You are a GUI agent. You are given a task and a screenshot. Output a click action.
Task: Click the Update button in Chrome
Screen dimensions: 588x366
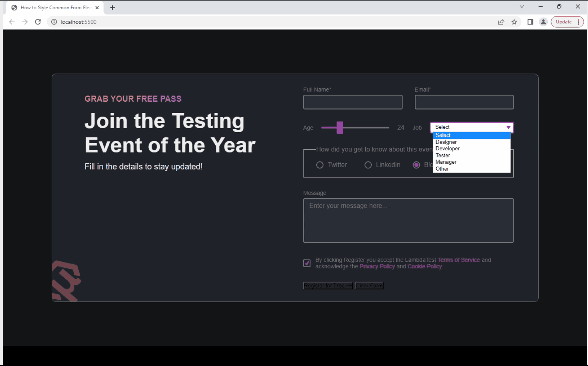click(x=563, y=22)
